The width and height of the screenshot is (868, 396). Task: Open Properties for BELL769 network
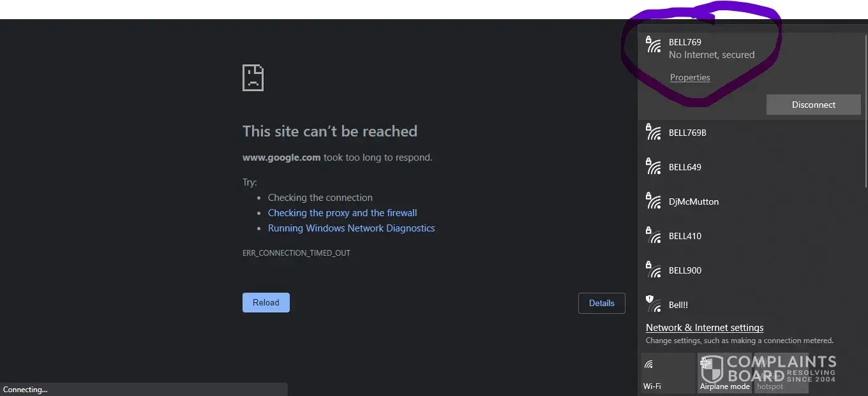[x=690, y=77]
